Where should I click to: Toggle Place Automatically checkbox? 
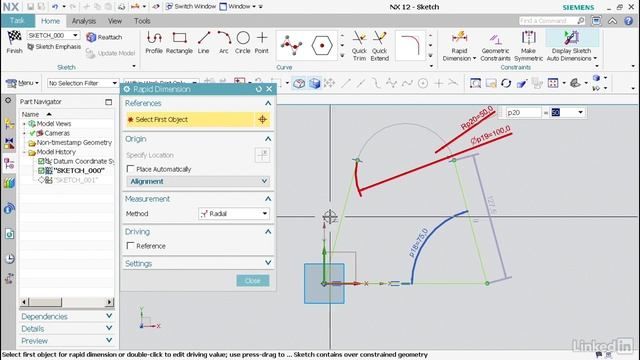click(x=131, y=169)
